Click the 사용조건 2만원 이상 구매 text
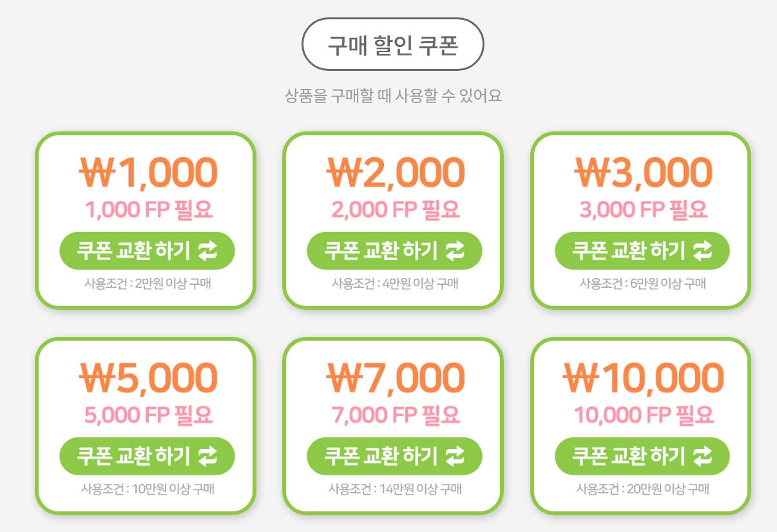 146,283
